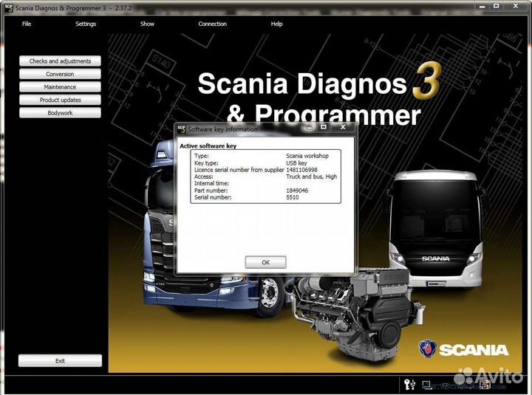Click the SDP3 icon in dialog title bar
Image resolution: width=532 pixels, height=395 pixels.
click(182, 129)
